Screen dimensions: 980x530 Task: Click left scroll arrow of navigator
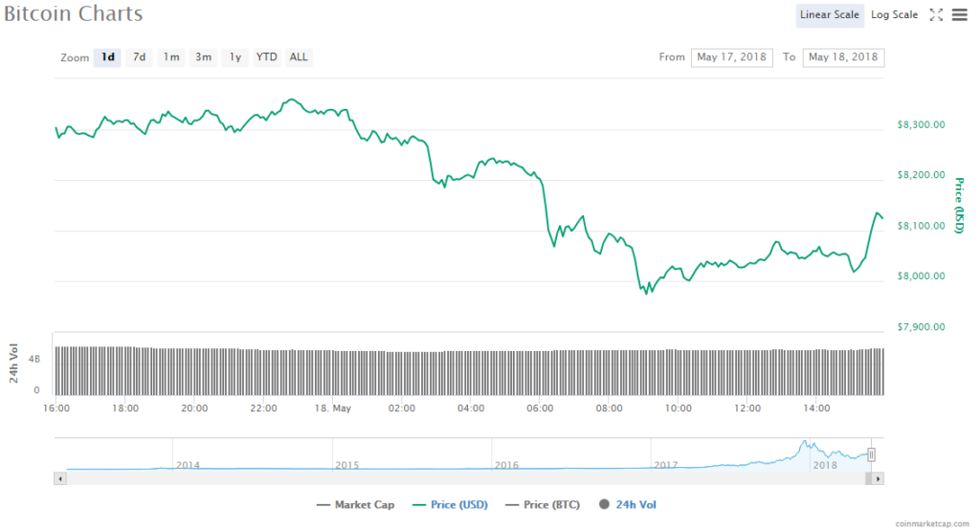tap(60, 477)
